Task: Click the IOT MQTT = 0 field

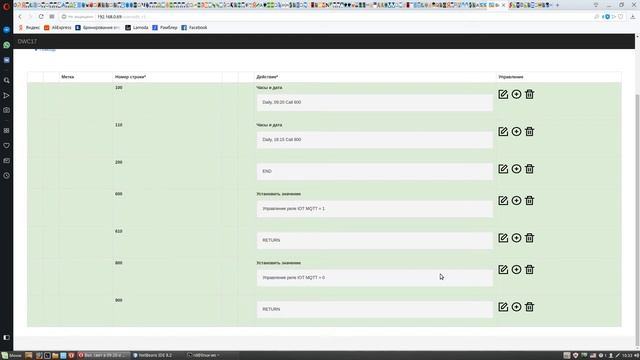Action: coord(375,278)
